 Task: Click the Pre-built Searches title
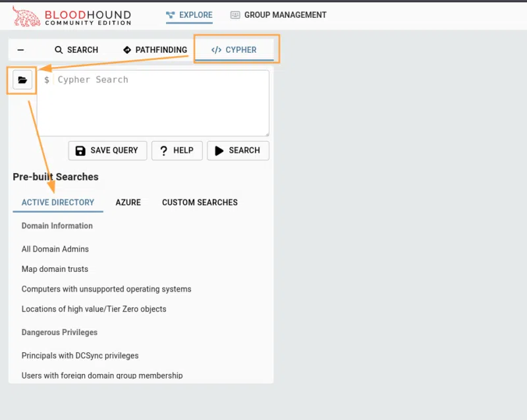[x=55, y=176]
